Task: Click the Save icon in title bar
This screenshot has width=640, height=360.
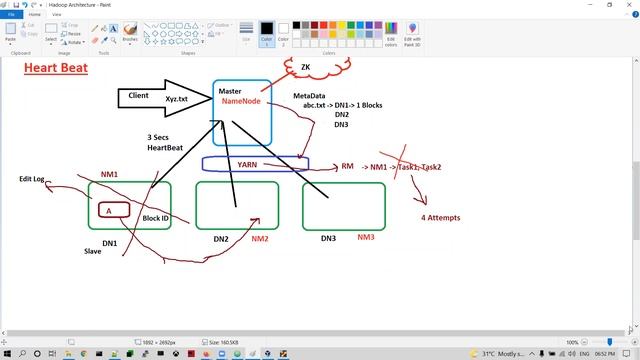Action: (16, 5)
